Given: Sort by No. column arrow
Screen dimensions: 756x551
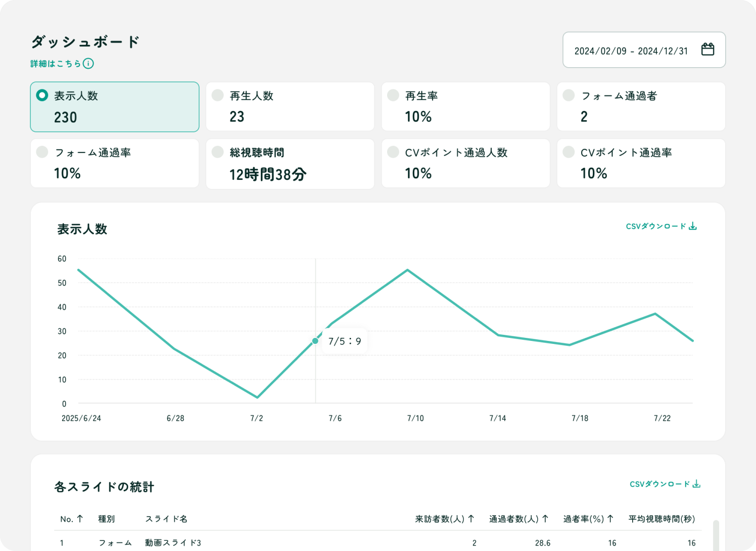Looking at the screenshot, I should [x=80, y=519].
